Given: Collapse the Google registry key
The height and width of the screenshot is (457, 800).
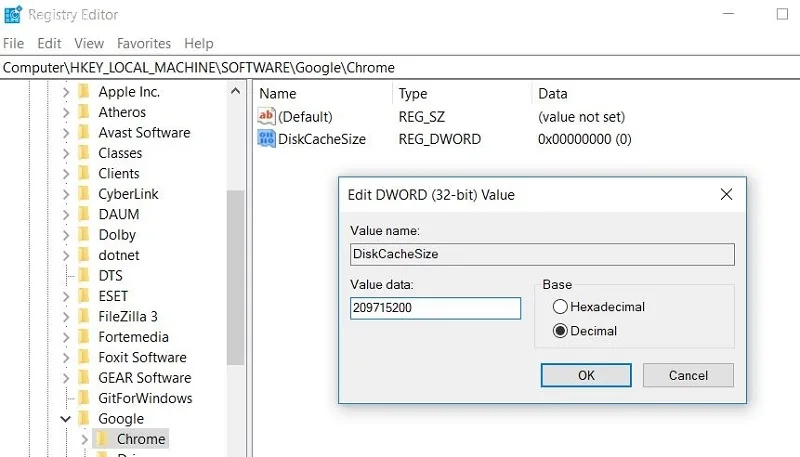Looking at the screenshot, I should pyautogui.click(x=65, y=419).
